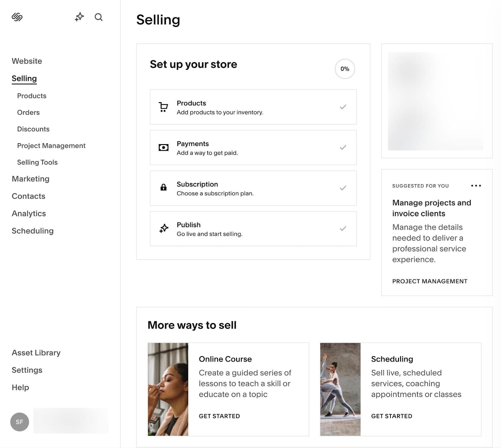
Task: Click the Squarespace logo icon
Action: click(18, 18)
